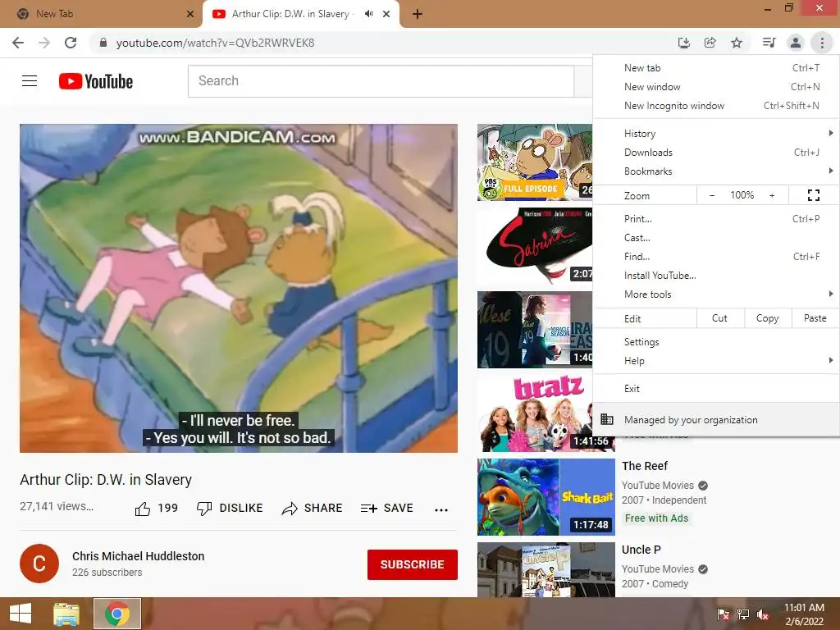Click Install YouTube... menu item

(x=717, y=276)
